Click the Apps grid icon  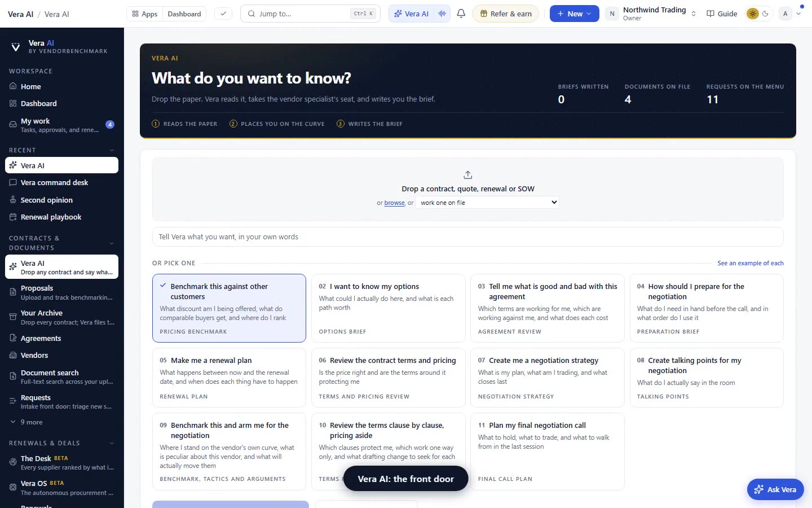point(135,14)
